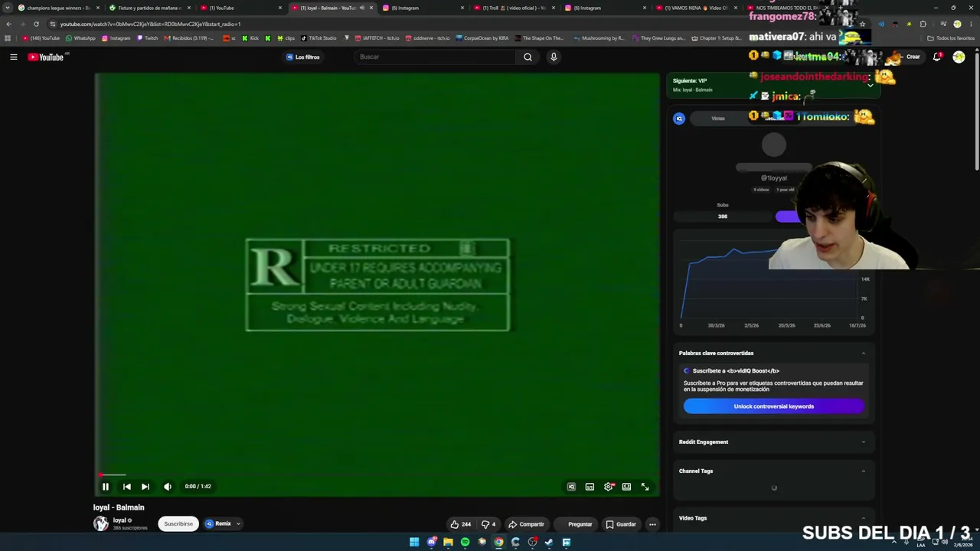Switch to theater mode
This screenshot has width=980, height=551.
(626, 487)
